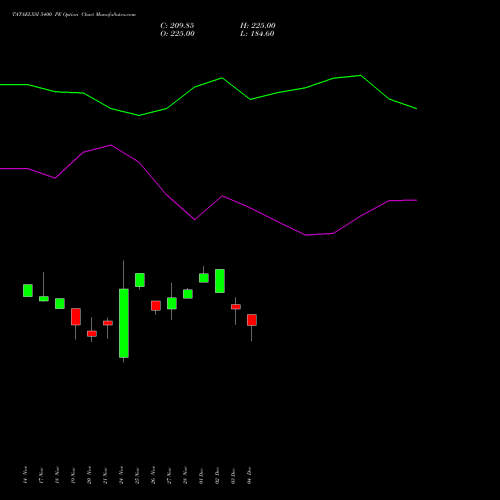Click the chart title text at top left

point(74,15)
